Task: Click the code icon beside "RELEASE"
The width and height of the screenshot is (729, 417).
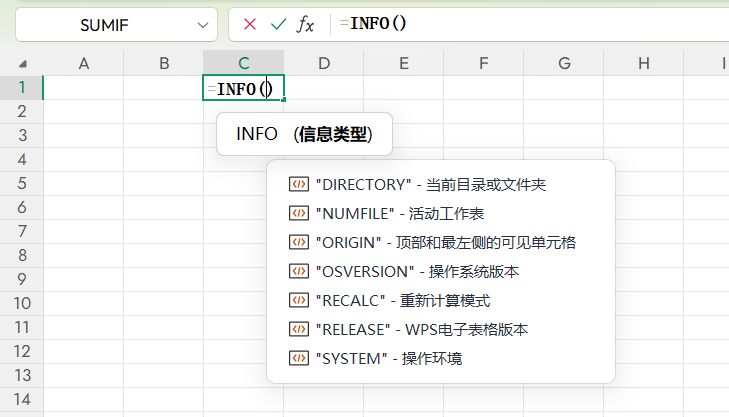Action: [x=298, y=329]
